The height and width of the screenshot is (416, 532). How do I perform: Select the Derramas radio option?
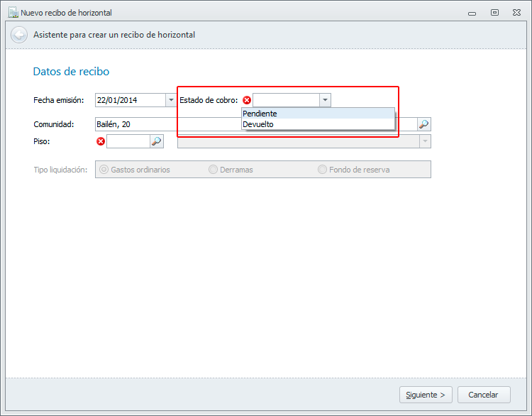point(231,170)
